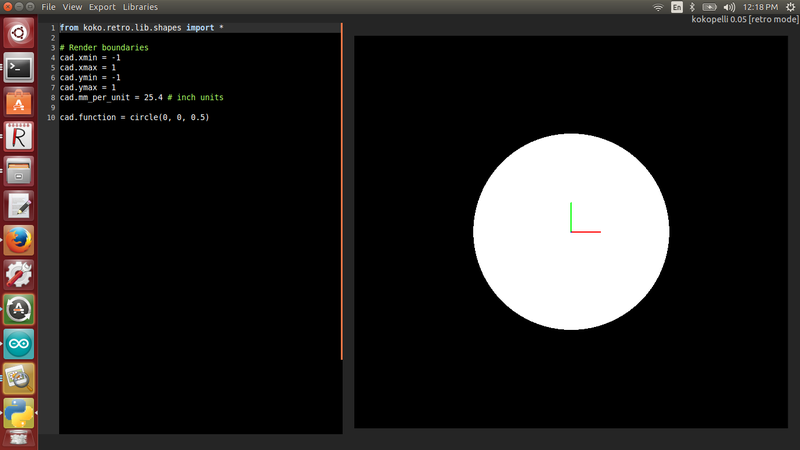Check battery status indicator
The width and height of the screenshot is (800, 450).
pyautogui.click(x=709, y=7)
